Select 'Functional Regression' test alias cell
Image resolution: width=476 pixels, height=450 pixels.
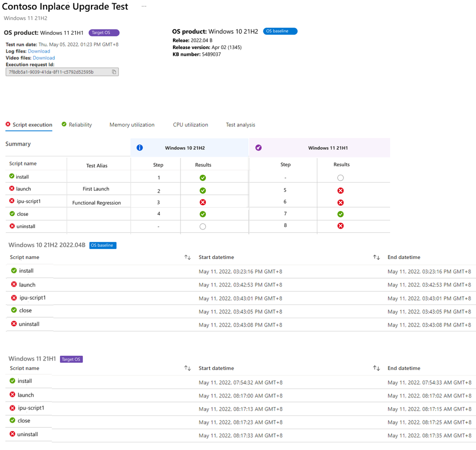(x=97, y=203)
